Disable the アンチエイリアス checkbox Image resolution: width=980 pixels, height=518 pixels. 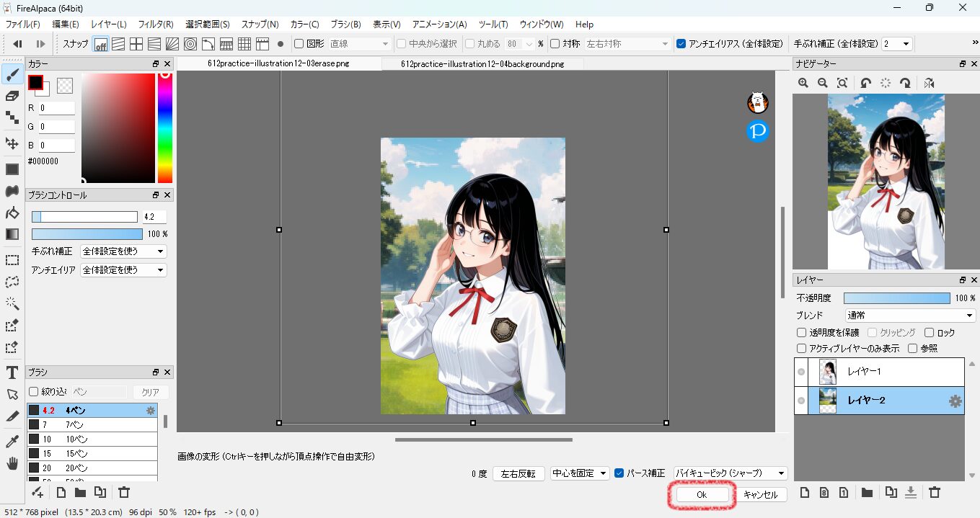pos(681,44)
